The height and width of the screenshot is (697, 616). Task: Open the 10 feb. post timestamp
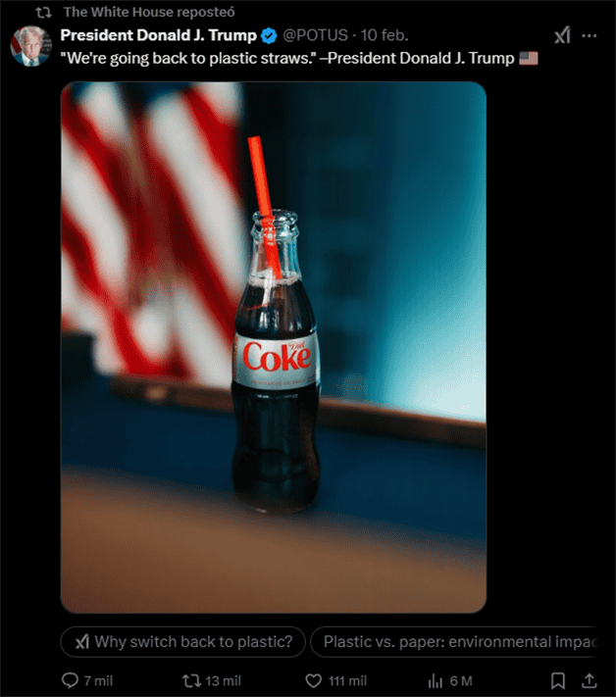tap(385, 35)
